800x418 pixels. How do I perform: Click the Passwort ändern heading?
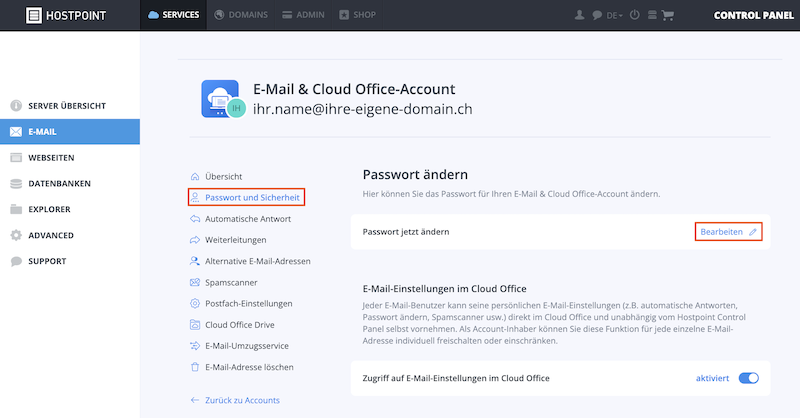tap(415, 175)
